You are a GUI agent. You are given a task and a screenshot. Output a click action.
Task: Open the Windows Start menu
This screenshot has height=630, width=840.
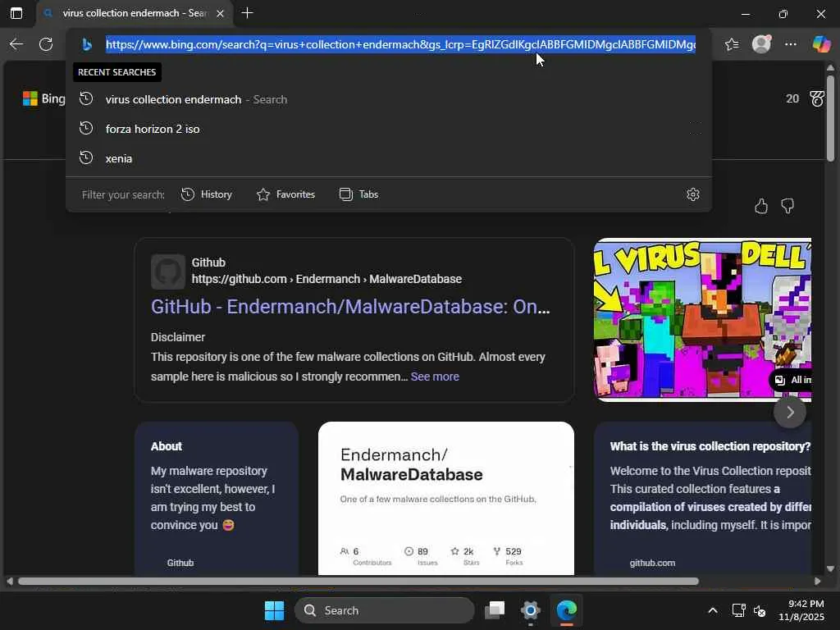[x=274, y=610]
